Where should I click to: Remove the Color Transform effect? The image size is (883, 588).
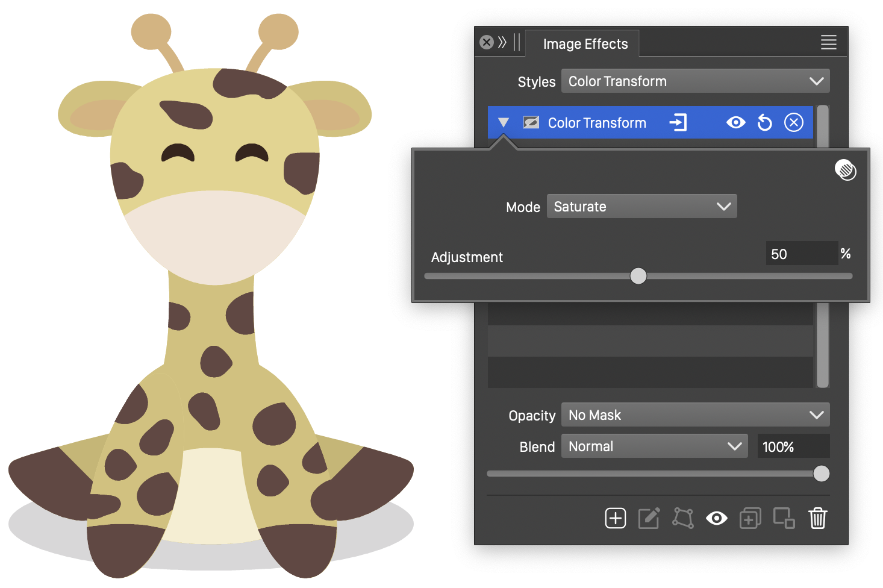(793, 123)
